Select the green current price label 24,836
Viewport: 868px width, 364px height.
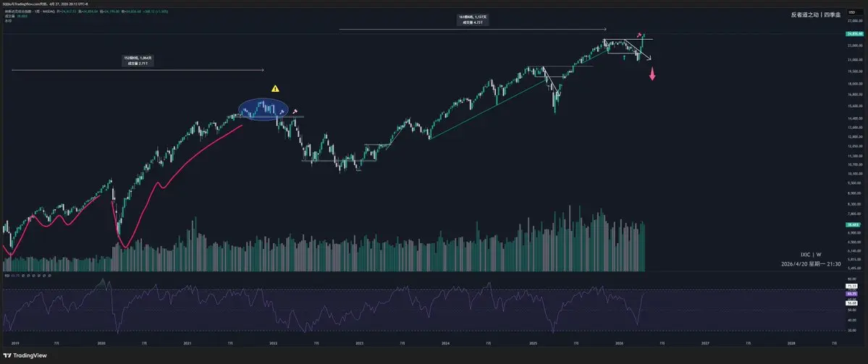coord(856,34)
